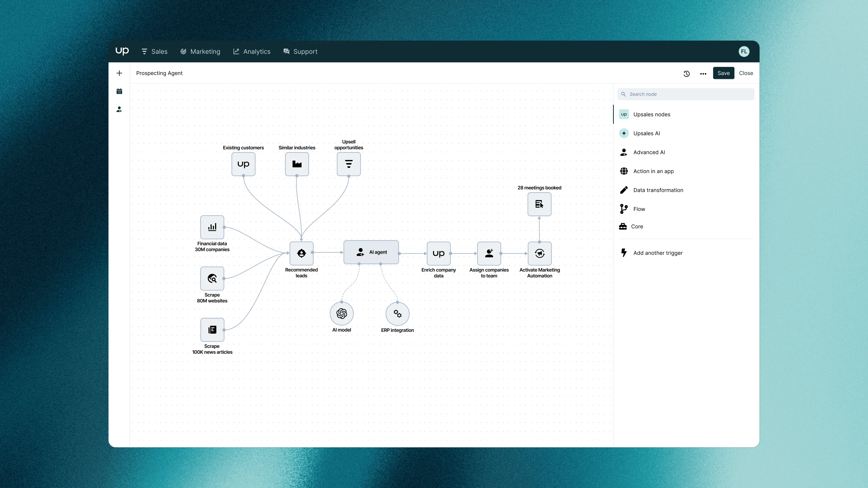The image size is (868, 488).
Task: Open the Analytics menu
Action: tap(252, 52)
